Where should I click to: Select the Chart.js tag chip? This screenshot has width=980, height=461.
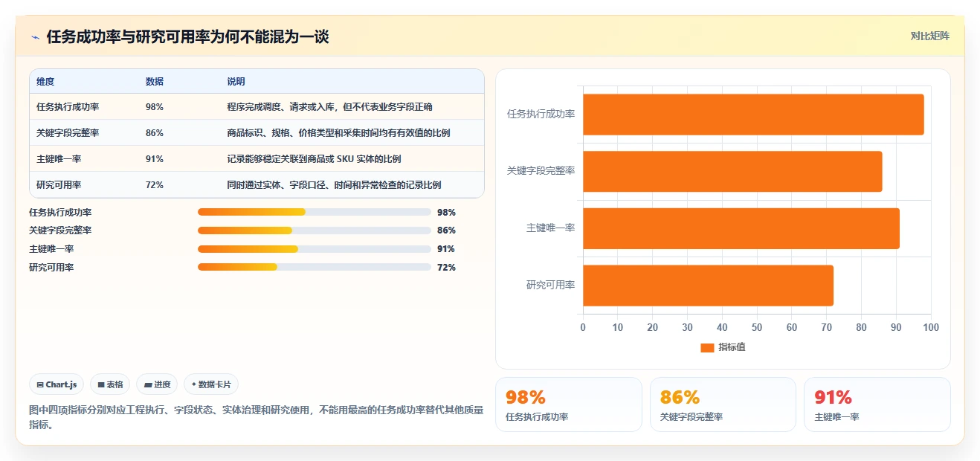point(57,384)
